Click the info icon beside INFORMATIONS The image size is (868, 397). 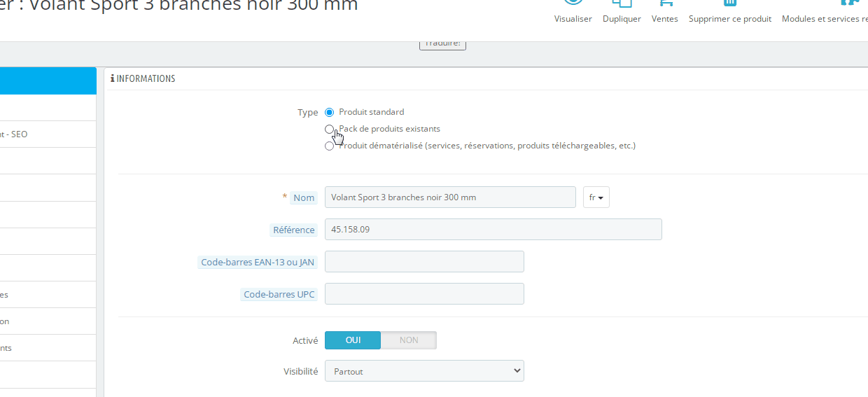112,78
